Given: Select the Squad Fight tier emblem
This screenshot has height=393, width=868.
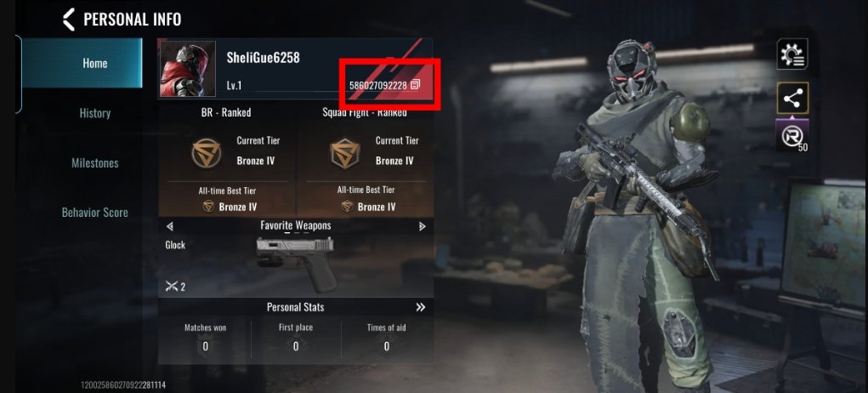Looking at the screenshot, I should tap(345, 153).
